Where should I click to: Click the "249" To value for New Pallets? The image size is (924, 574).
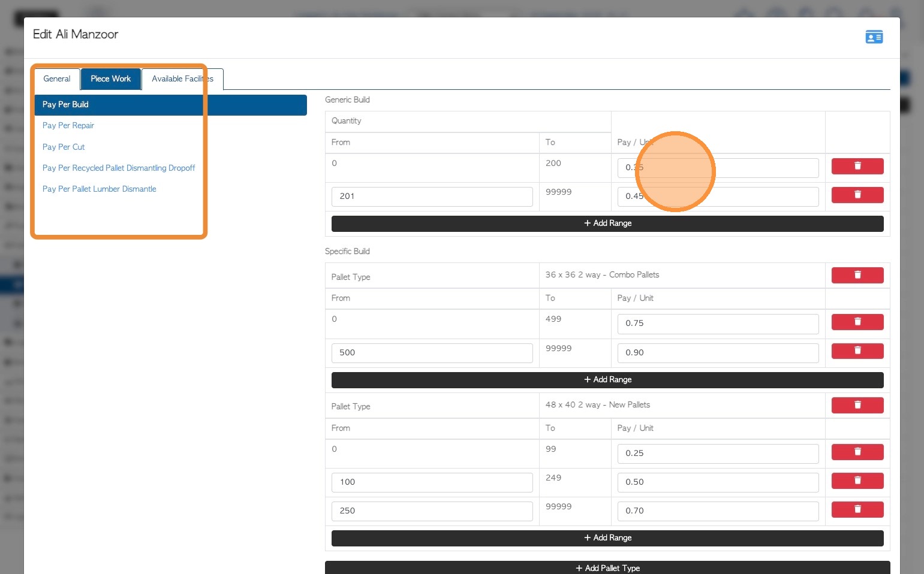[553, 478]
